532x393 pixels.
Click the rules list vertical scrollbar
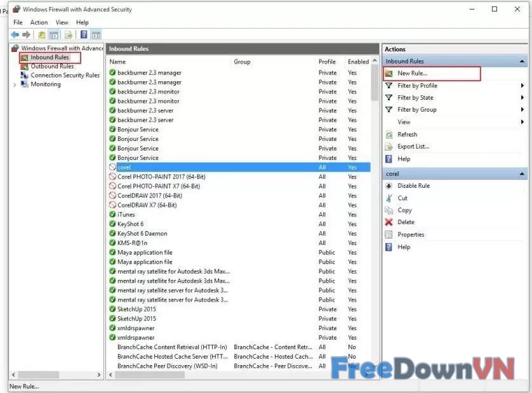(374, 190)
